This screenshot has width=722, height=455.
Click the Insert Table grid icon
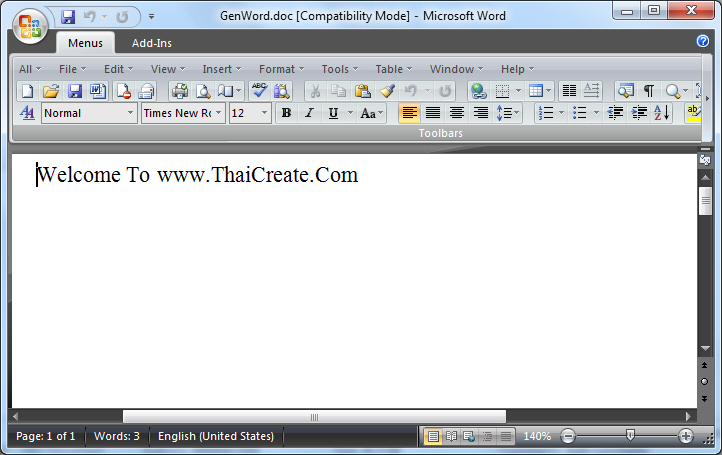coord(536,91)
